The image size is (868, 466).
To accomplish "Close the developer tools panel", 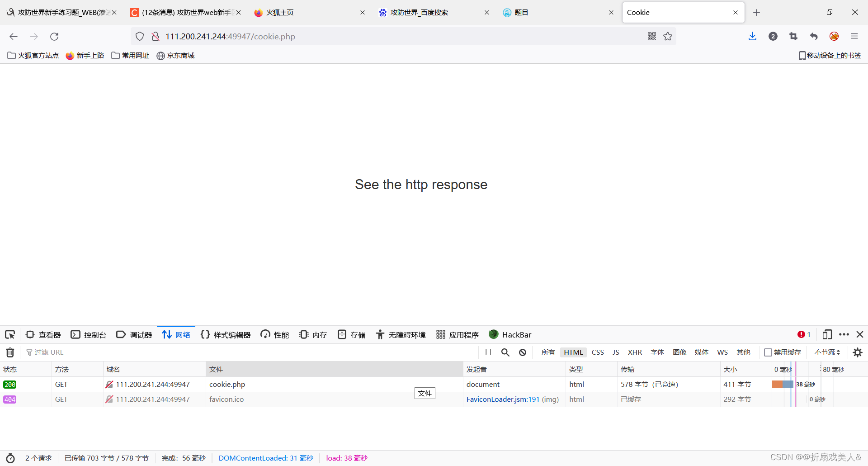I will click(860, 335).
